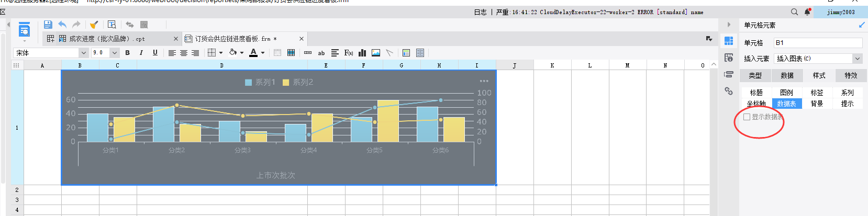
Task: Switch to the 数据 tab
Action: (787, 76)
